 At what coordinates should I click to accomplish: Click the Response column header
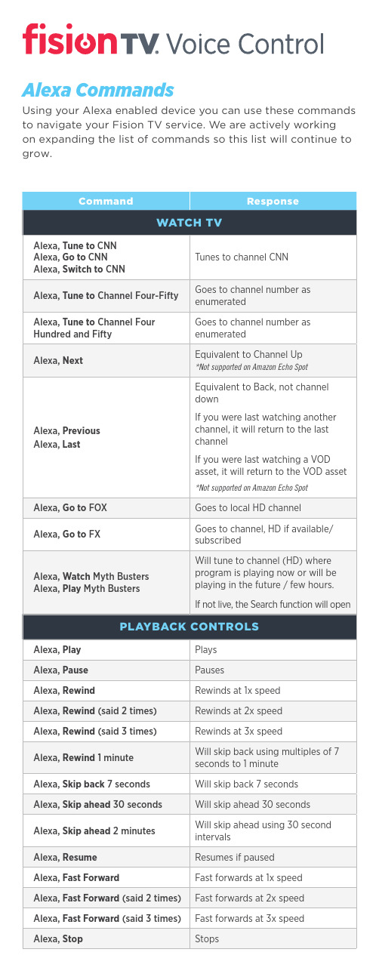[273, 201]
